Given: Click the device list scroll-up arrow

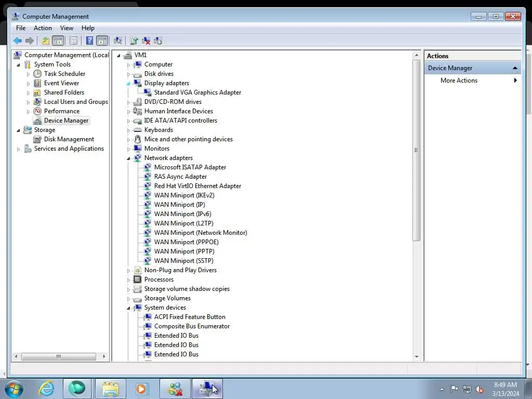Looking at the screenshot, I should point(416,55).
